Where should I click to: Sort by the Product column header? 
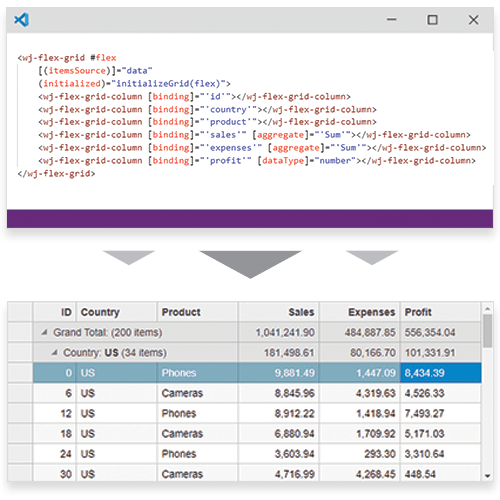[197, 312]
